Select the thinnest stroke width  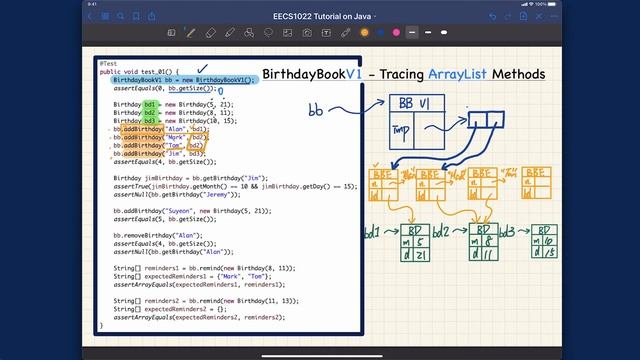[412, 33]
